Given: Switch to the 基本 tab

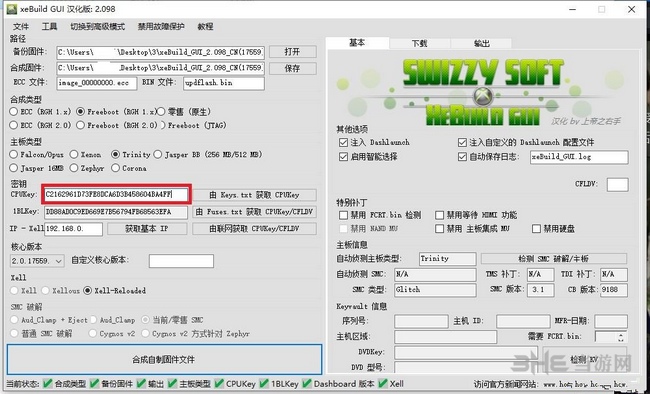Looking at the screenshot, I should pyautogui.click(x=357, y=43).
